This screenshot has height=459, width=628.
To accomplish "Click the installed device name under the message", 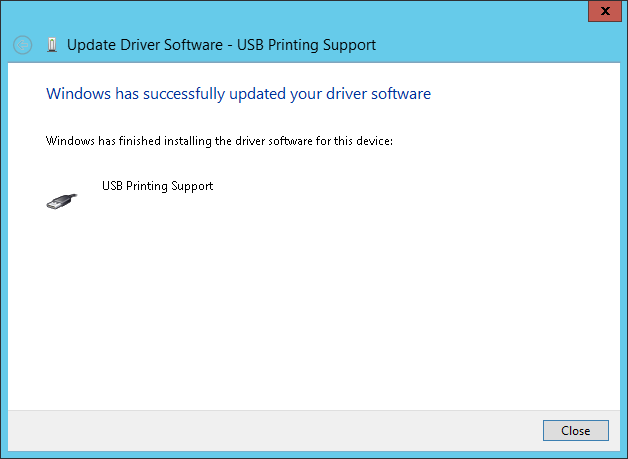I will [x=157, y=186].
